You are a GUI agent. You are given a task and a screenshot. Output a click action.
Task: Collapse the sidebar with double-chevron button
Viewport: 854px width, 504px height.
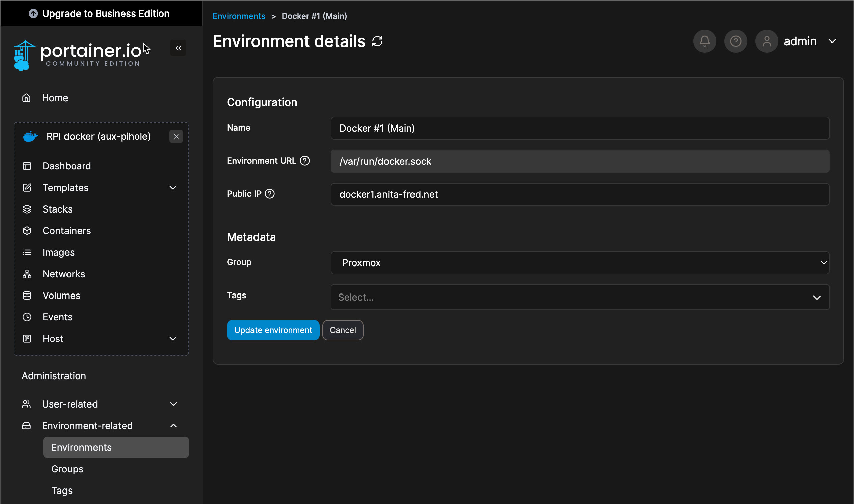pos(178,48)
